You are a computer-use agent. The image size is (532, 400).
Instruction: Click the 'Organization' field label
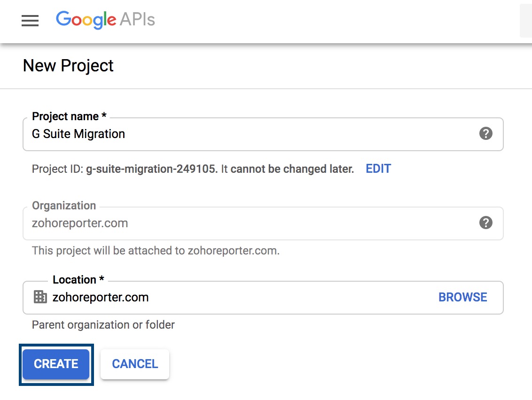(x=64, y=206)
